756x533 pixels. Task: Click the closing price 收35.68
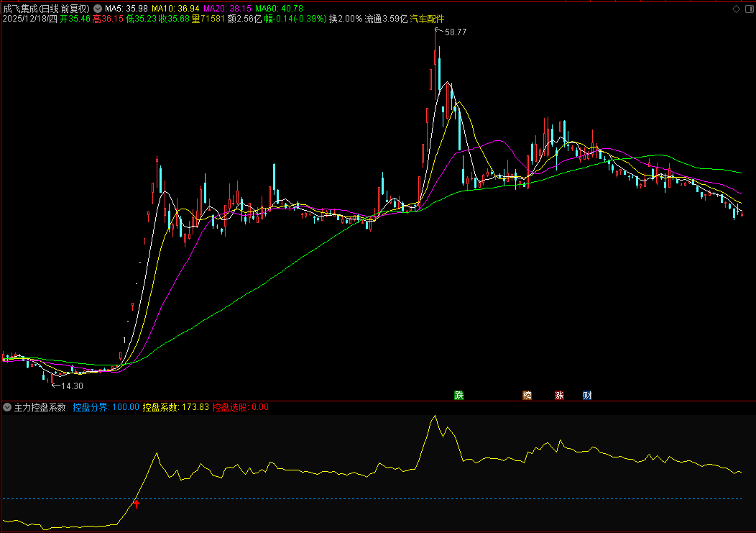click(174, 19)
